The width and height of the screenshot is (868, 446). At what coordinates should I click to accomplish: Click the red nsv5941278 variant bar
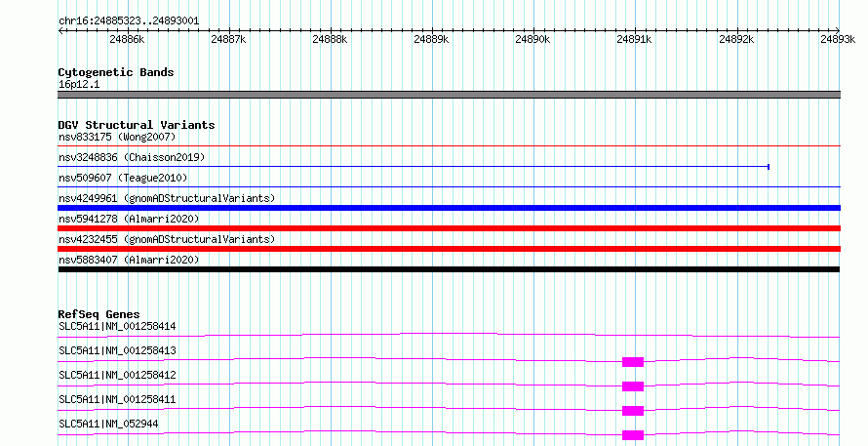(449, 228)
